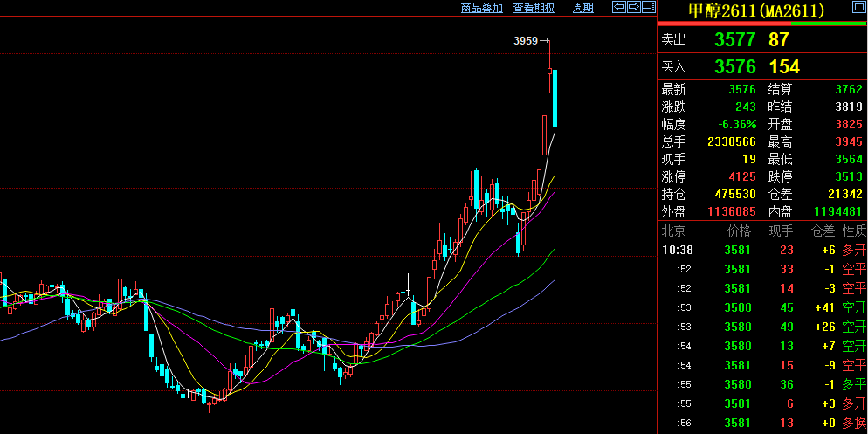Select the latest cyan candlestick
Screen dimensions: 868x434
point(555,99)
